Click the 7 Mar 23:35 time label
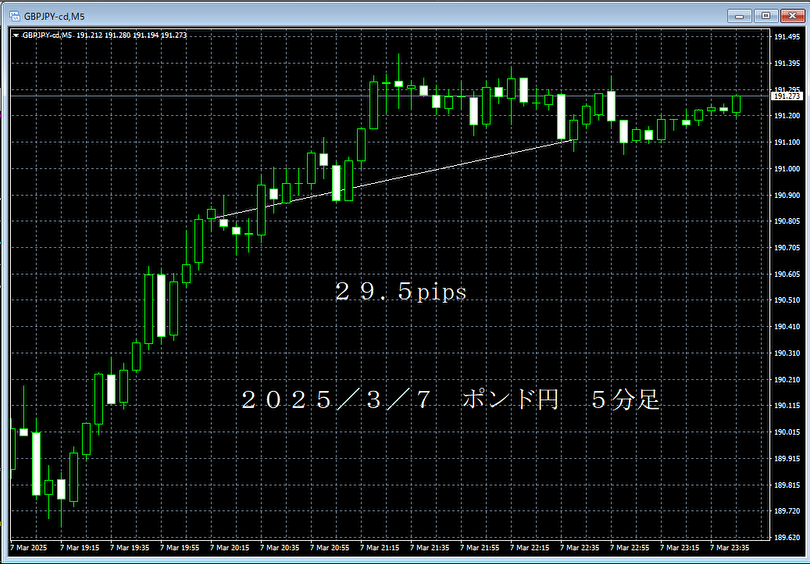Screen dimensions: 810x564 click(730, 548)
